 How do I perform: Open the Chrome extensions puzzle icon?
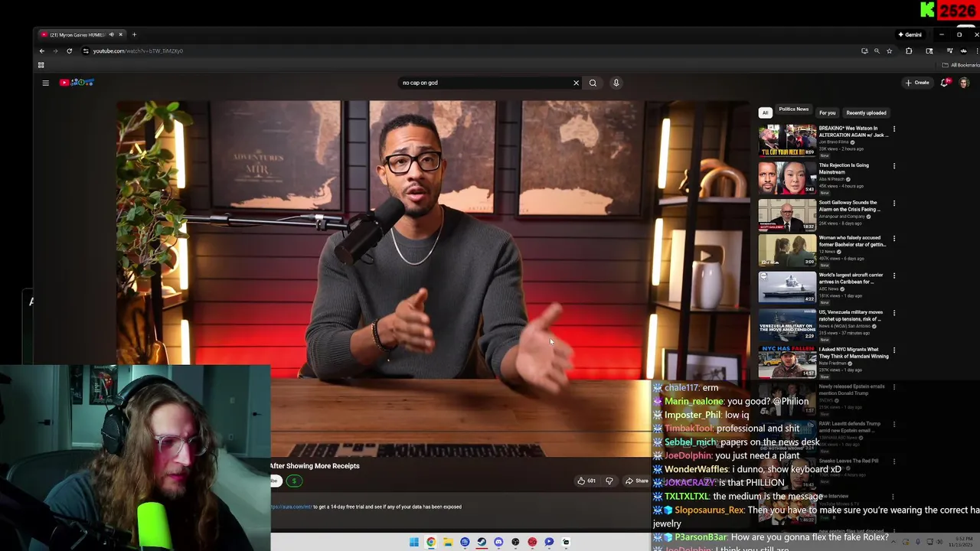(x=909, y=51)
